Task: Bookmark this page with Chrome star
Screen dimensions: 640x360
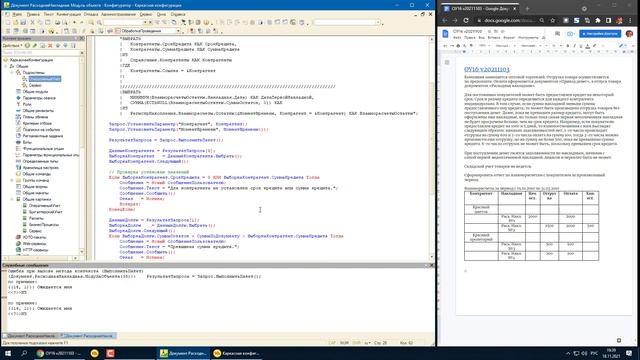Action: 553,20
